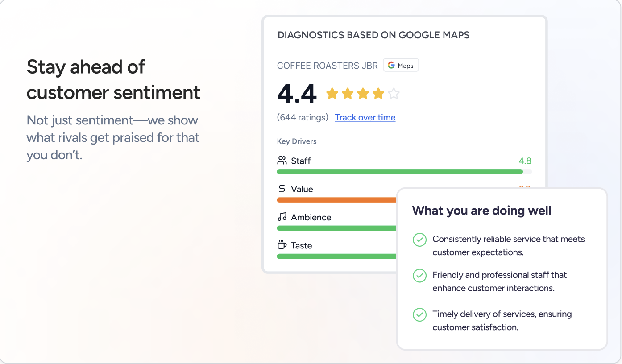The image size is (622, 364).
Task: Click the green Staff progress bar
Action: tap(399, 172)
